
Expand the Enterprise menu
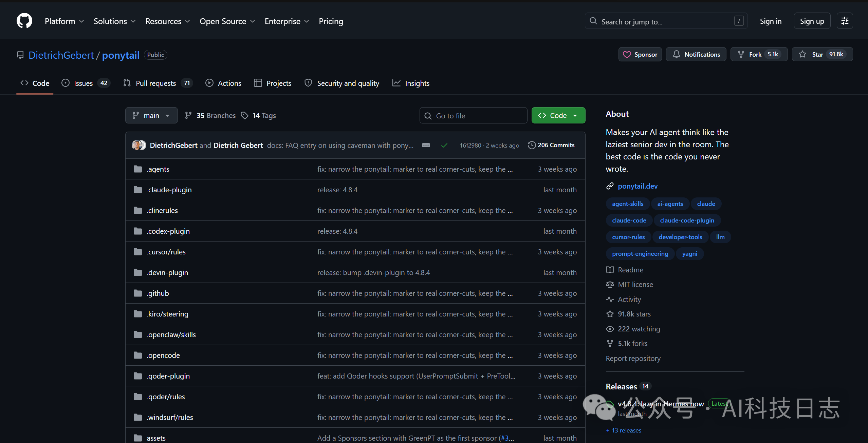pyautogui.click(x=287, y=21)
